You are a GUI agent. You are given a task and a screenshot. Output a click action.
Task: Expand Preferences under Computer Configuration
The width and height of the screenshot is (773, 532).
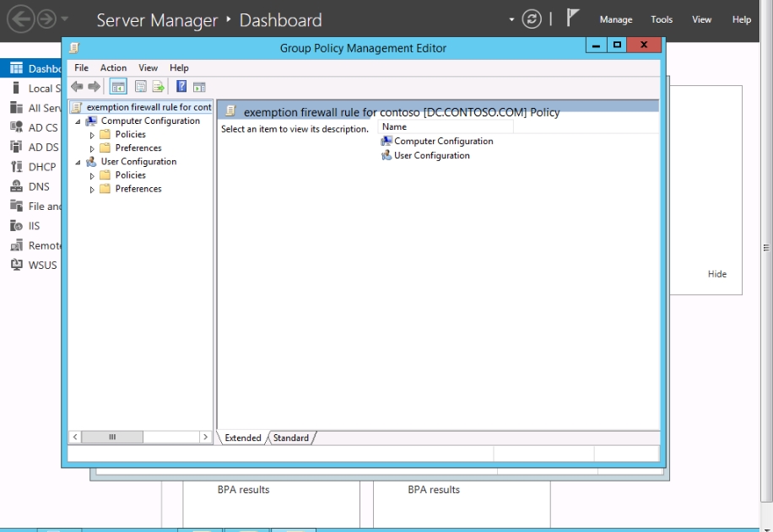tap(92, 148)
